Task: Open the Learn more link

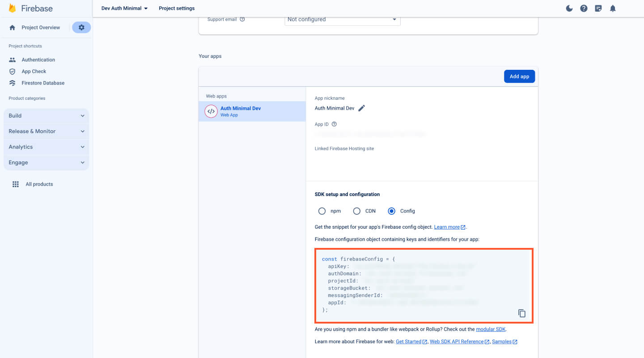Action: tap(449, 227)
